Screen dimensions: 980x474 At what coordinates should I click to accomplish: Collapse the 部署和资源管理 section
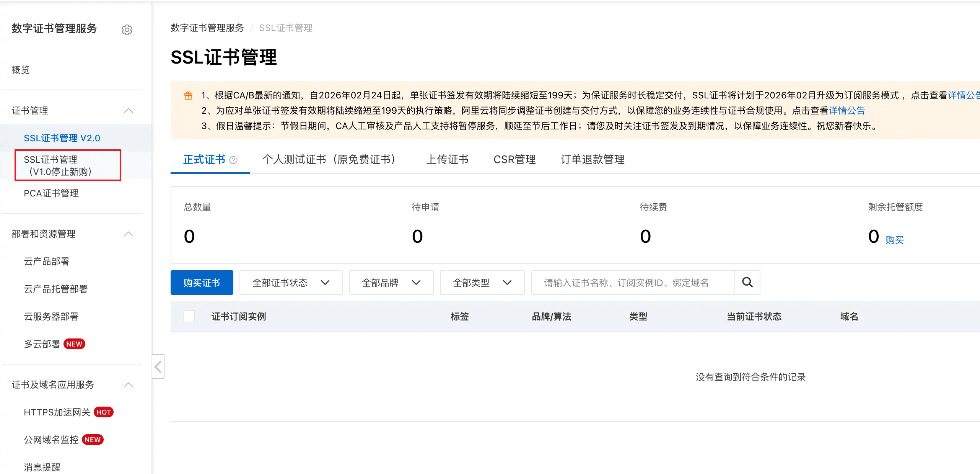pos(129,234)
